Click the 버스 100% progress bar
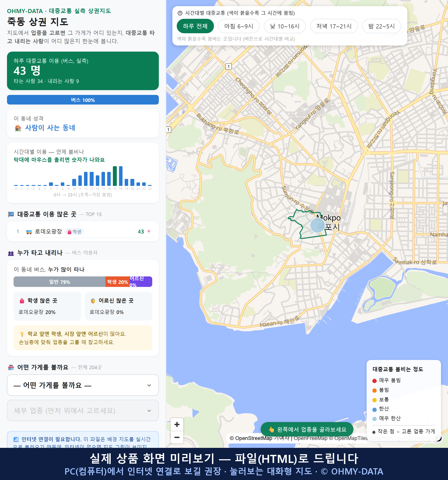Screen dimensions: 448x480 coord(83,100)
